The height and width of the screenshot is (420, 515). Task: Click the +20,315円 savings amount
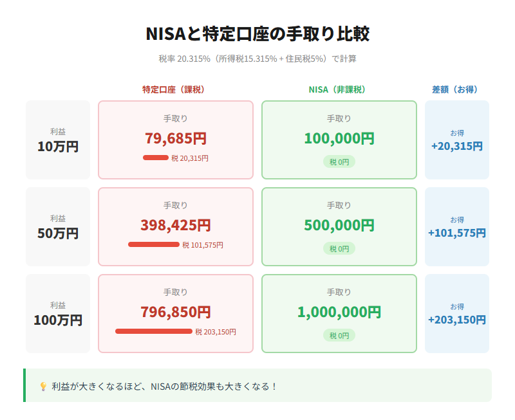[x=457, y=147]
